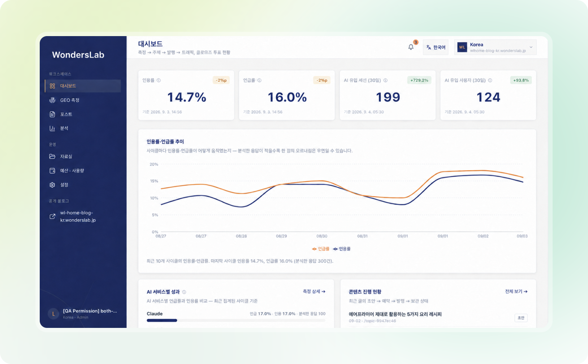
Task: Click the L user avatar in sidebar footer
Action: pyautogui.click(x=53, y=314)
